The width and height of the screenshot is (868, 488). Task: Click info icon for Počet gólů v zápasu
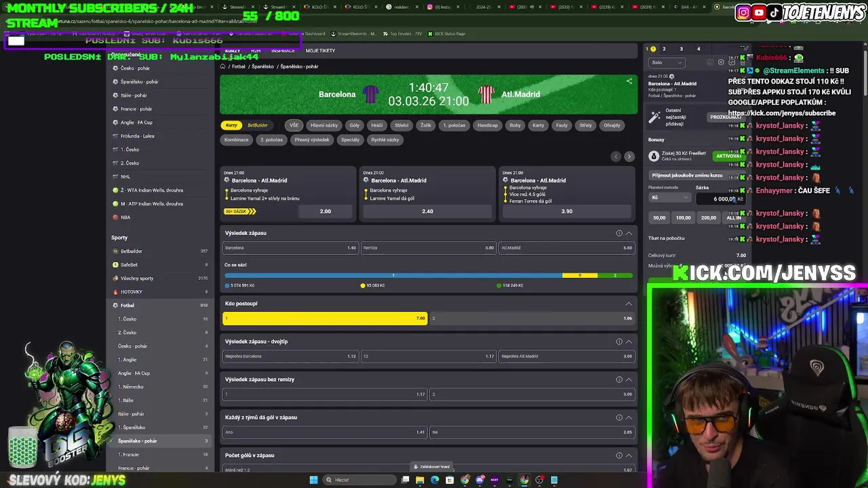pyautogui.click(x=619, y=455)
